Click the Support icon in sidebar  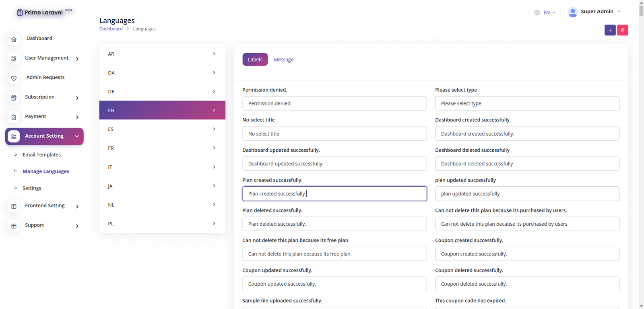point(14,226)
